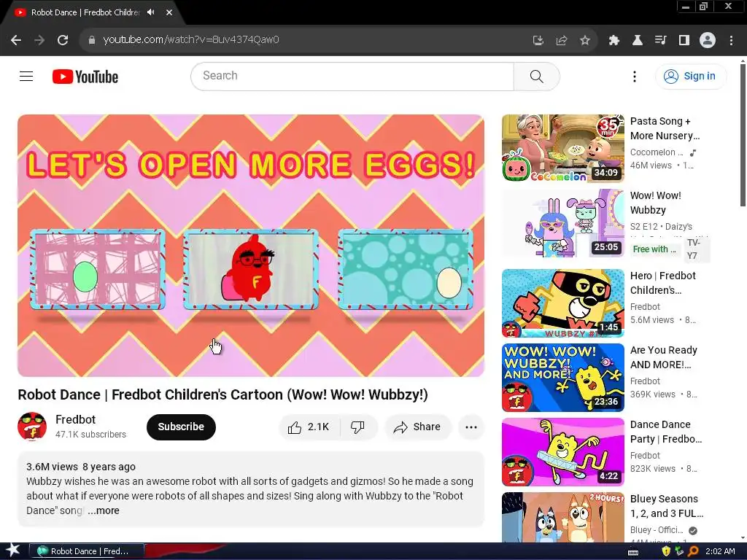The height and width of the screenshot is (560, 747).
Task: Bookmark this page with the star icon
Action: [x=585, y=40]
